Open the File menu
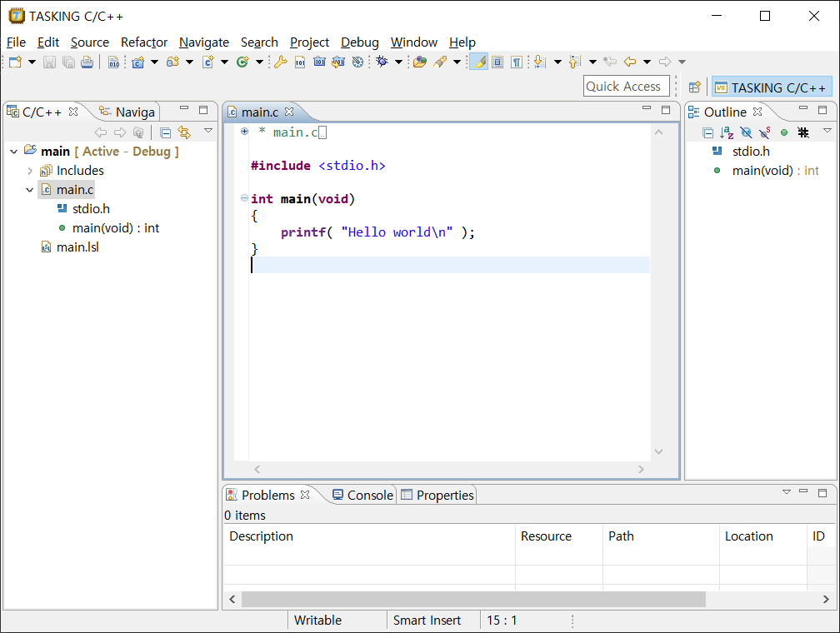This screenshot has width=840, height=633. coord(16,42)
